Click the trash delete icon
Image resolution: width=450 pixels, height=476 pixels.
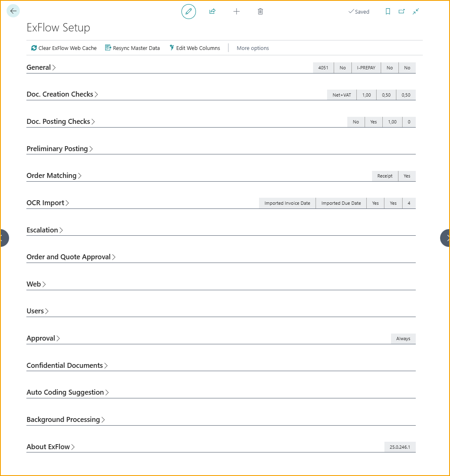[260, 12]
